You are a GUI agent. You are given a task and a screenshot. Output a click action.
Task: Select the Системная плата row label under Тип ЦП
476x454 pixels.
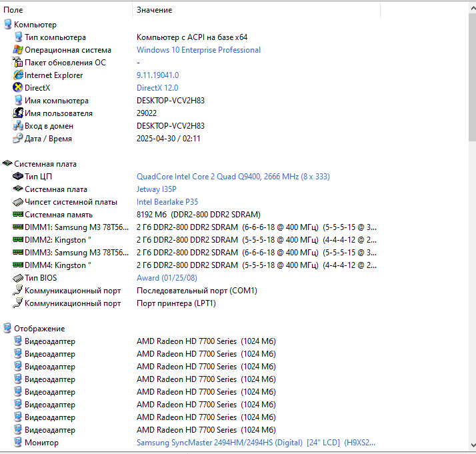pos(56,189)
